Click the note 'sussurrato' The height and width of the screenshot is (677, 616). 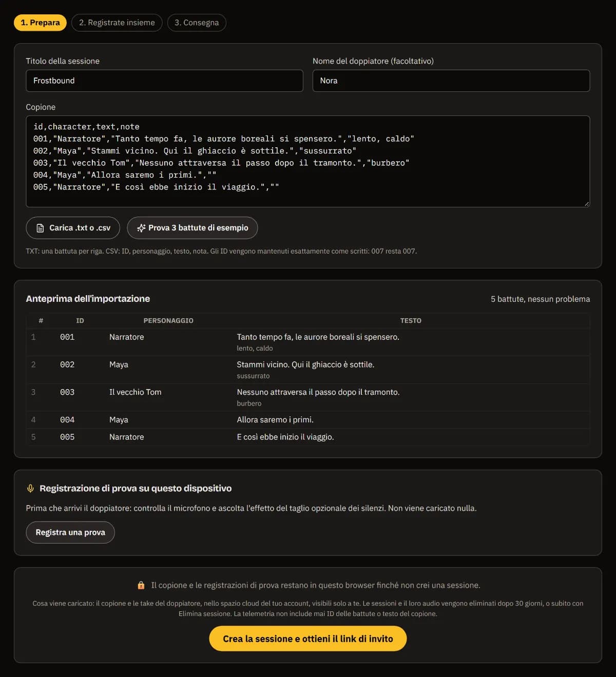click(x=253, y=376)
